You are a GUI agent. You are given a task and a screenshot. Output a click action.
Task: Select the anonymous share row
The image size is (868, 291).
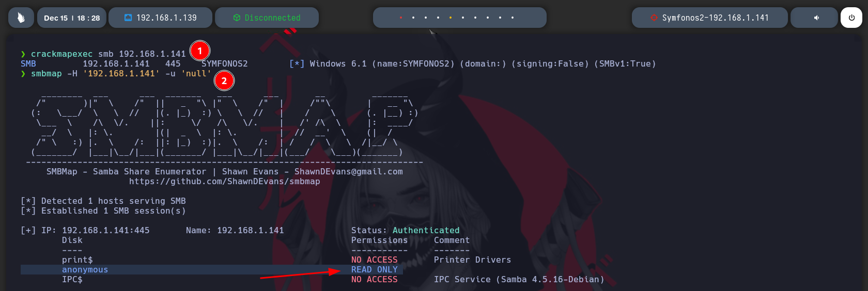[85, 269]
